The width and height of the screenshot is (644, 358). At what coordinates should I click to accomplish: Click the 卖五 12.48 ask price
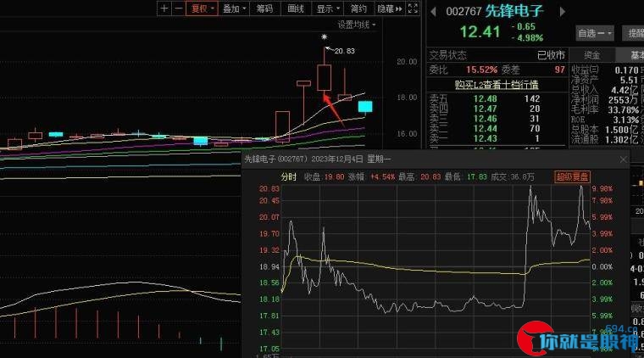[485, 98]
